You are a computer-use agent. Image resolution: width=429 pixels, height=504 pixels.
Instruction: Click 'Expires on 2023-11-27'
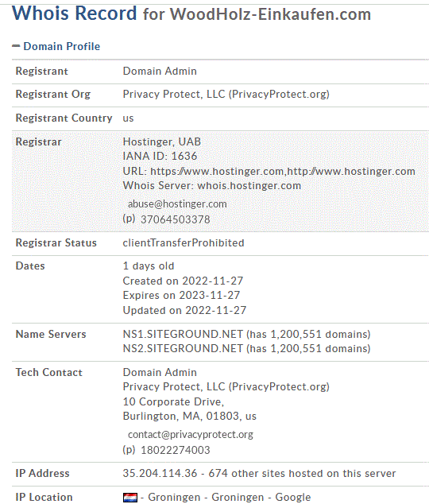tap(181, 296)
